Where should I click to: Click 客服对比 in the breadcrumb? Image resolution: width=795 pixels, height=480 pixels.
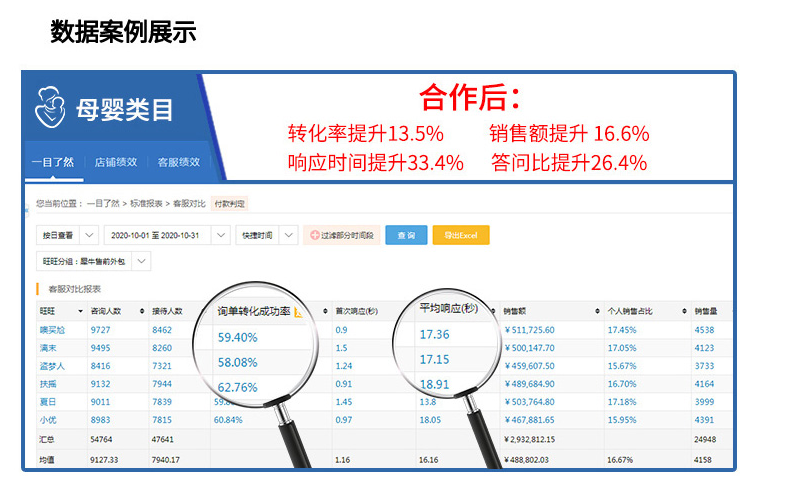pyautogui.click(x=189, y=204)
